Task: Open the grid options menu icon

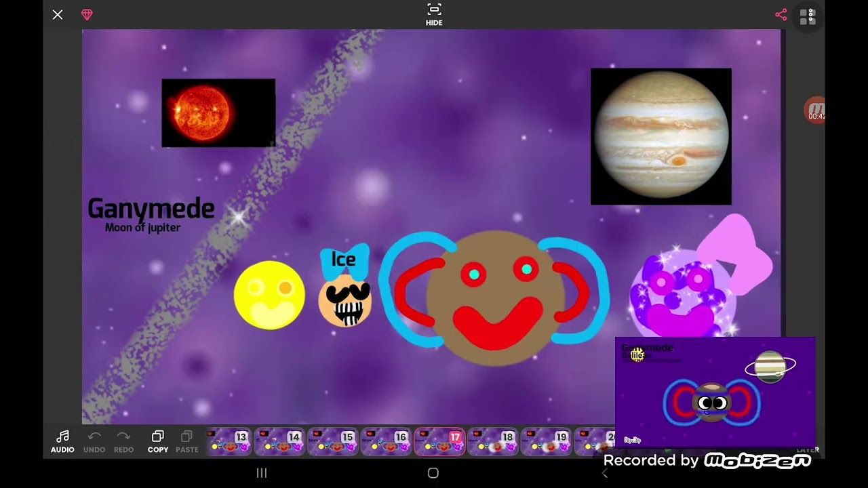Action: 807,17
